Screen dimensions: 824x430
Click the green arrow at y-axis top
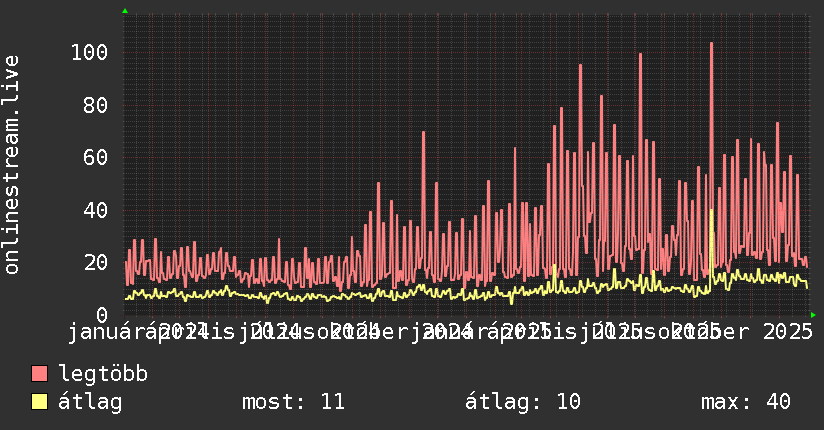click(125, 11)
